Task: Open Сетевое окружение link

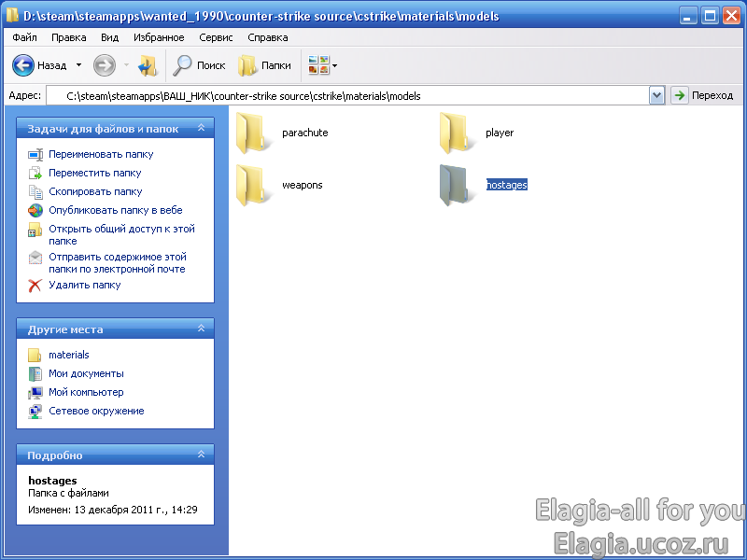Action: (x=96, y=411)
